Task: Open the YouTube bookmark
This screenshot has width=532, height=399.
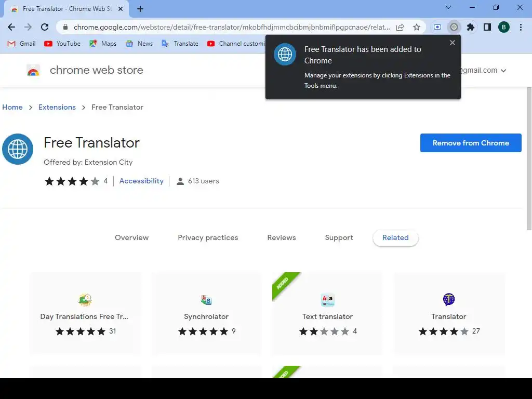Action: pos(62,44)
